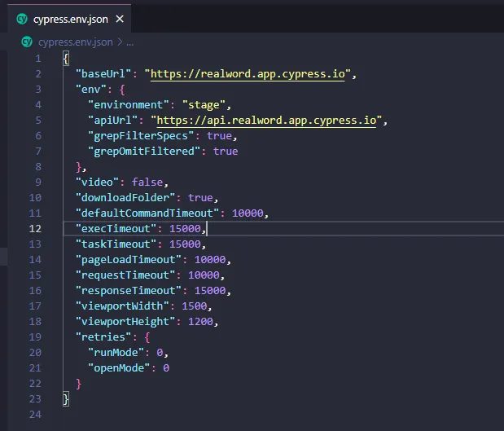Click the closing brace on line 23
The width and height of the screenshot is (504, 431).
(x=66, y=399)
